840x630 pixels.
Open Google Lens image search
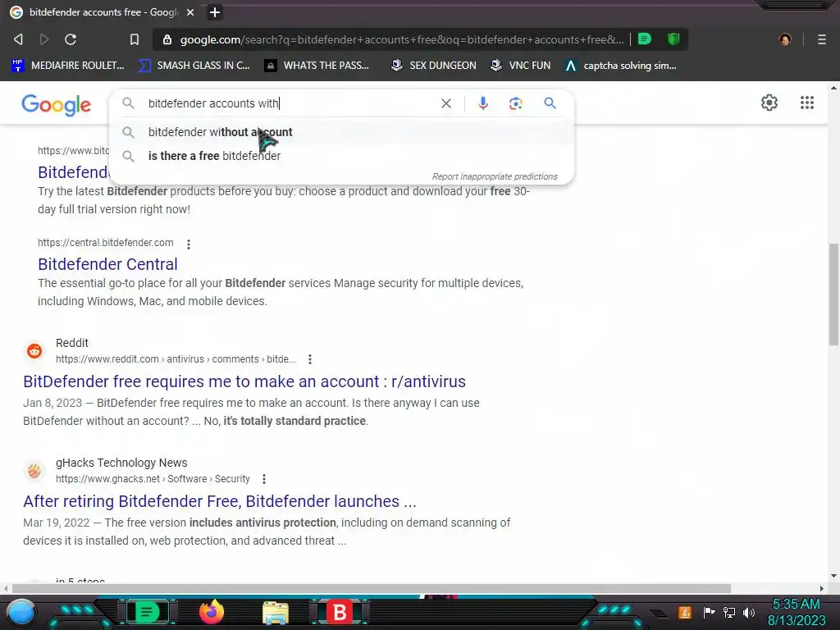pos(515,103)
